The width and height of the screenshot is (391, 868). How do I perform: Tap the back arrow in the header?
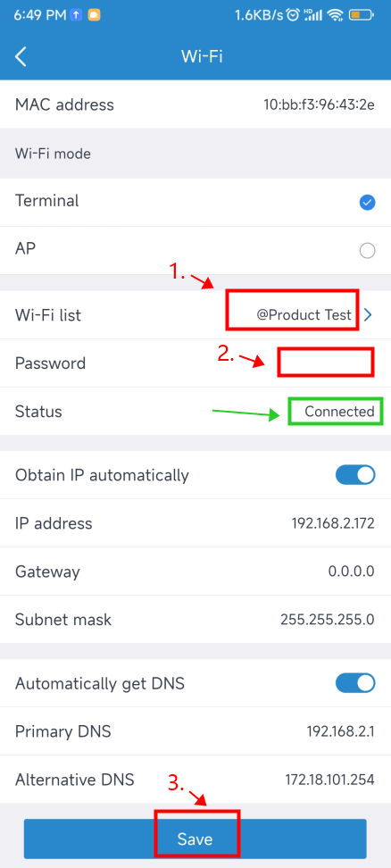pyautogui.click(x=21, y=56)
